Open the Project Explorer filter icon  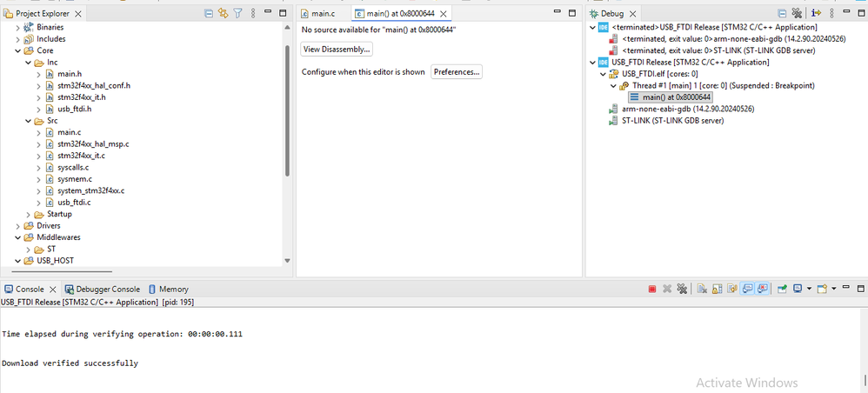(x=238, y=13)
